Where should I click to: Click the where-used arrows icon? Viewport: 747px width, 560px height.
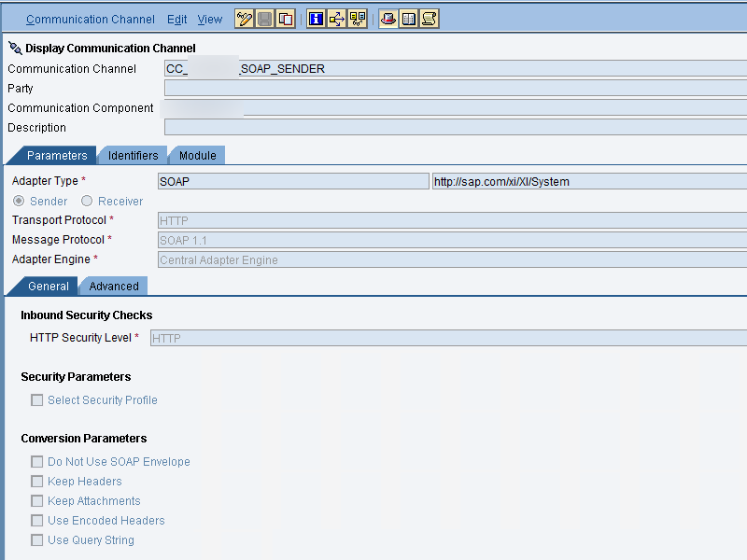pos(337,19)
